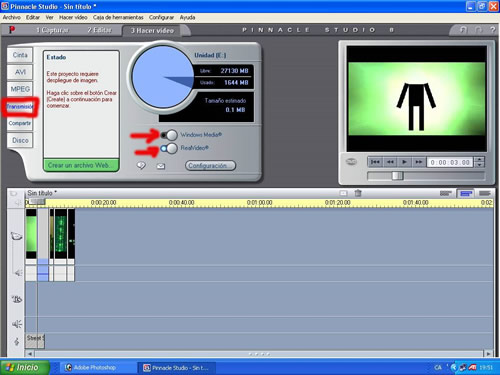Switch to the 1 Capturar tab
The width and height of the screenshot is (500, 375).
click(52, 30)
